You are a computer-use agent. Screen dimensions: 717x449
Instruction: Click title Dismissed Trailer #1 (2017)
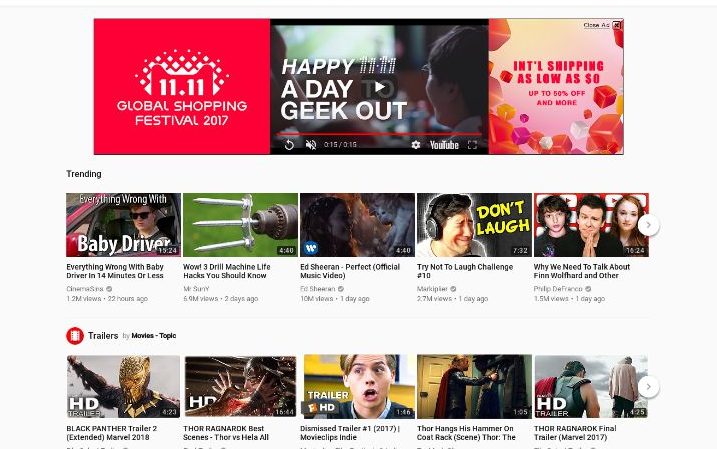[x=350, y=433]
